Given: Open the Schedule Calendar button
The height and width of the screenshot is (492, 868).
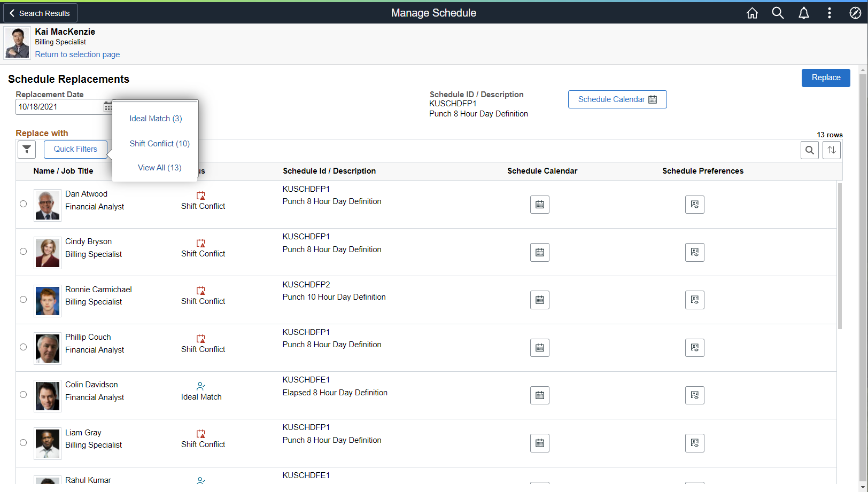Looking at the screenshot, I should [617, 99].
